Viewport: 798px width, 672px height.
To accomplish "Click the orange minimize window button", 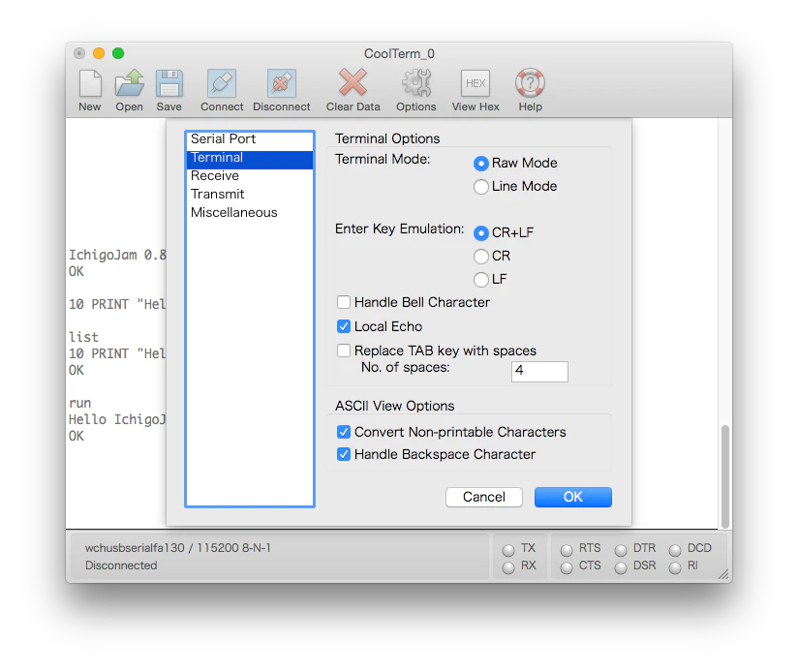I will (x=99, y=53).
